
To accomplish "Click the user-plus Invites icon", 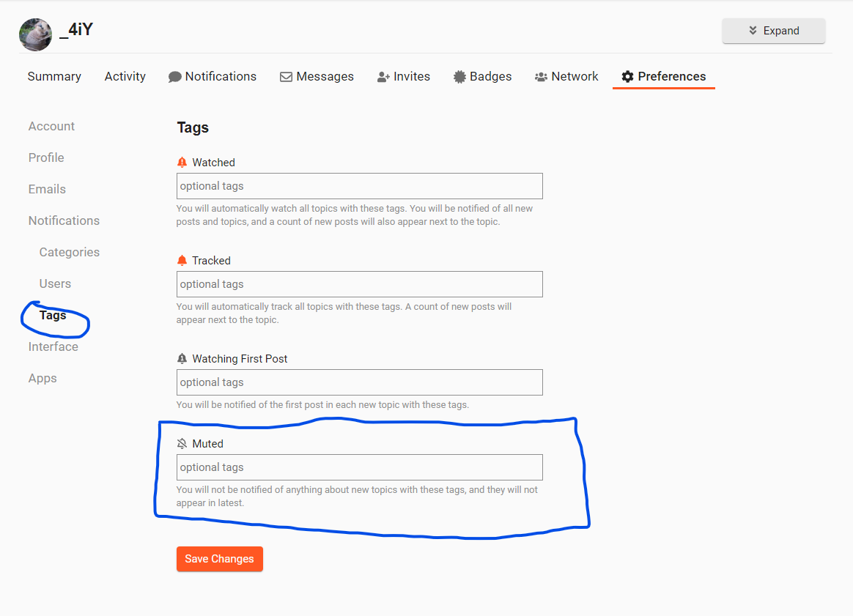I will coord(383,77).
